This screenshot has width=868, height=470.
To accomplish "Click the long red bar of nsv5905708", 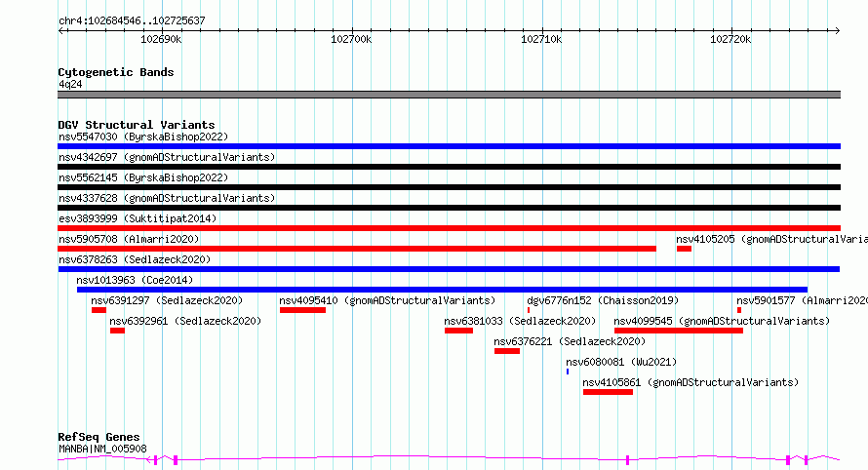I will pos(357,249).
